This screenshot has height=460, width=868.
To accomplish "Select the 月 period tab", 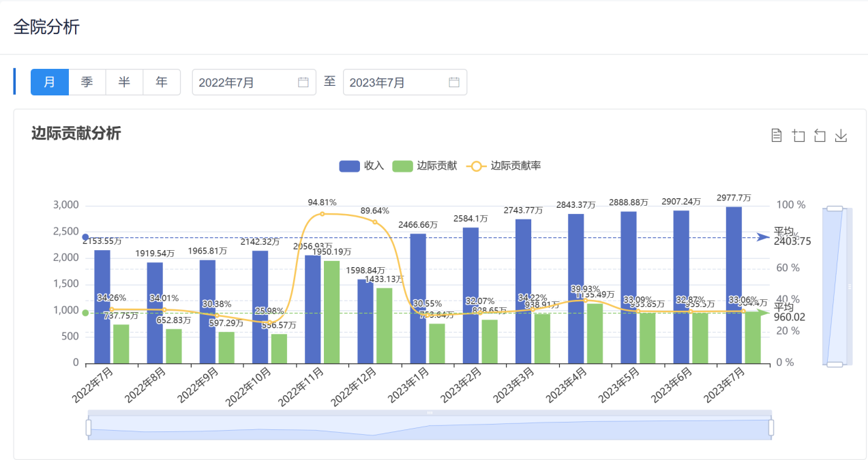I will tap(50, 82).
